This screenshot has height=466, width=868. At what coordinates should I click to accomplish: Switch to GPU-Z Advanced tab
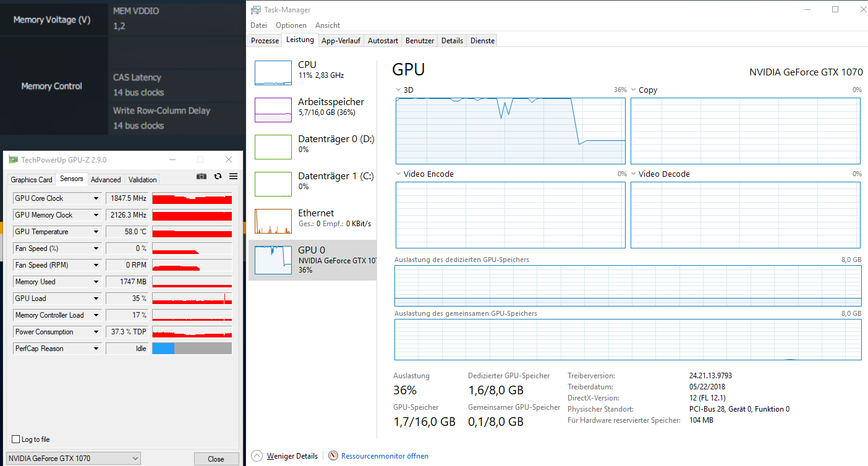point(106,180)
